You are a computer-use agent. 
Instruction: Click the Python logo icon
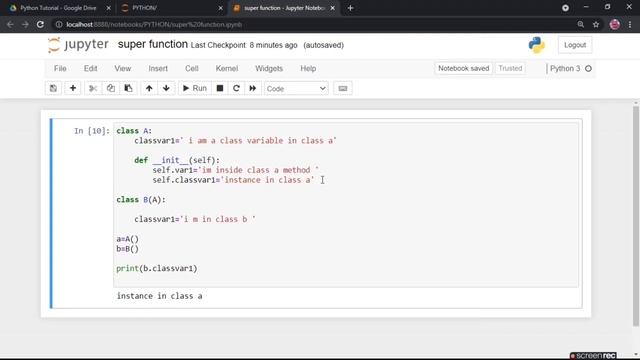pyautogui.click(x=536, y=45)
